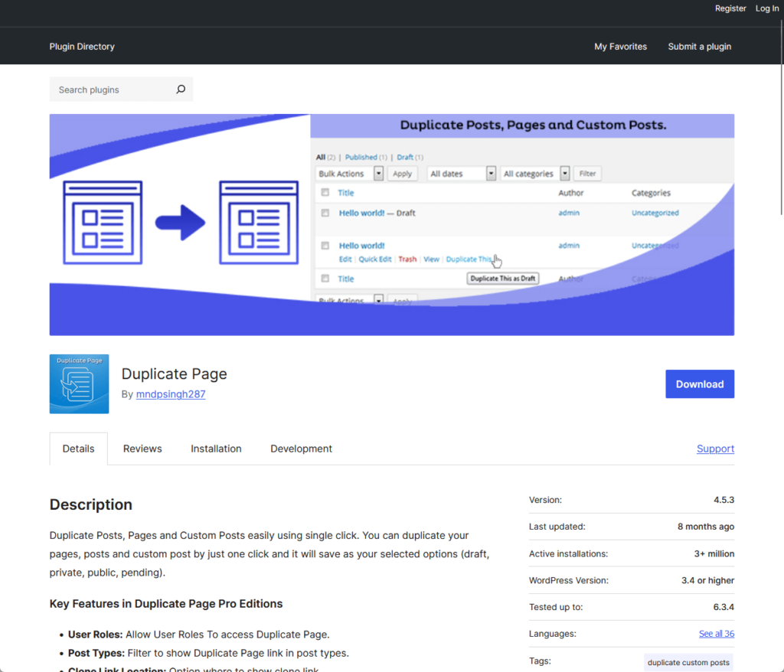Click the Duplicate Page plugin icon
Image resolution: width=784 pixels, height=672 pixels.
(x=79, y=384)
